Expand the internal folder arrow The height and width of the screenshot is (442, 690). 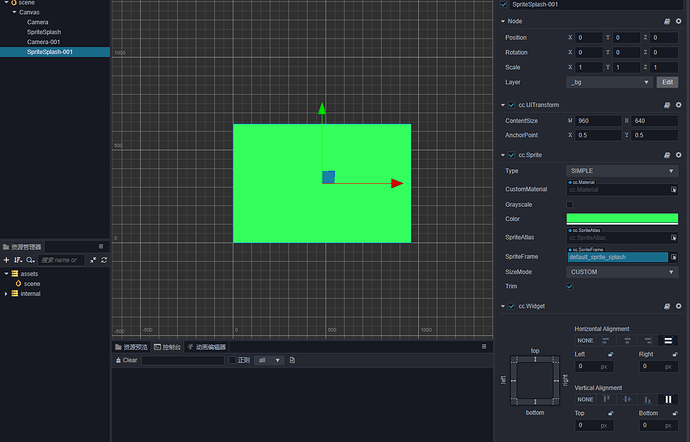(6, 294)
